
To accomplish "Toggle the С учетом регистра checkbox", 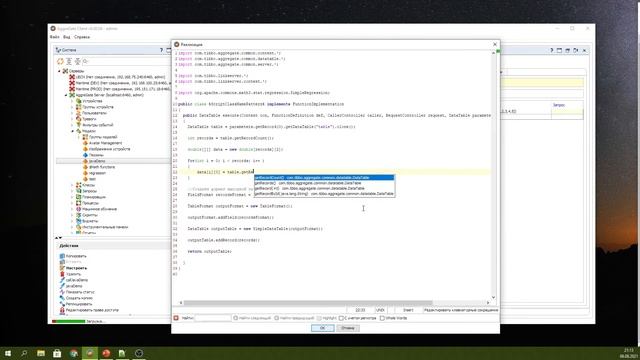I will [x=342, y=318].
